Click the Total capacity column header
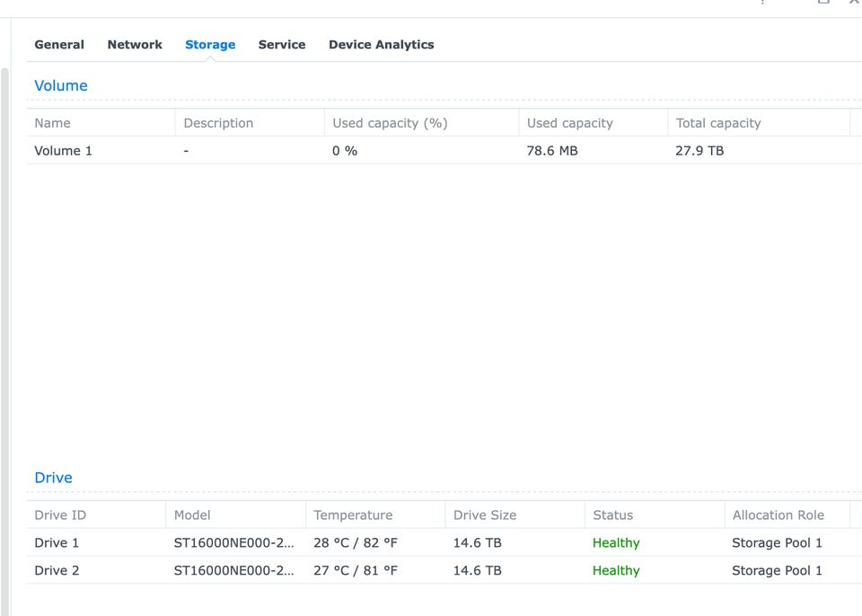The width and height of the screenshot is (862, 616). (x=717, y=123)
